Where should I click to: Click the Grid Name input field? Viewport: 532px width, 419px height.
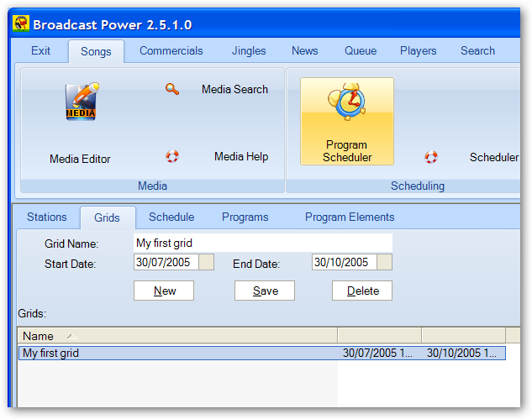(x=263, y=243)
